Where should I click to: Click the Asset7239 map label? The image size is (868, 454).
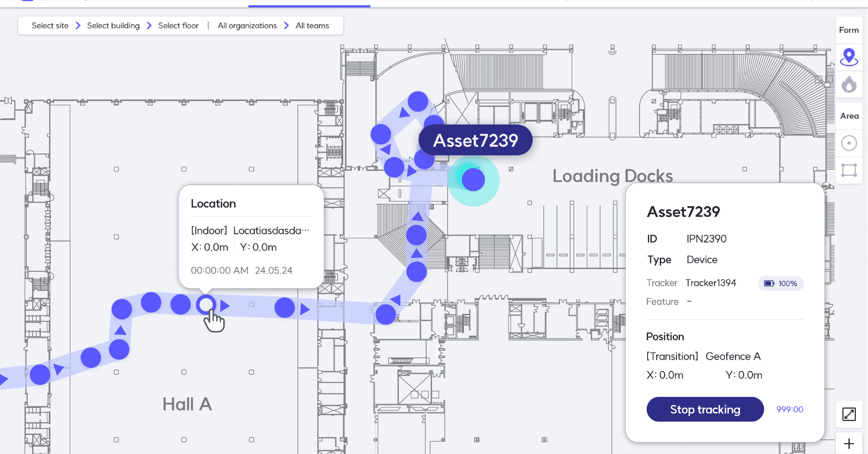click(x=475, y=140)
